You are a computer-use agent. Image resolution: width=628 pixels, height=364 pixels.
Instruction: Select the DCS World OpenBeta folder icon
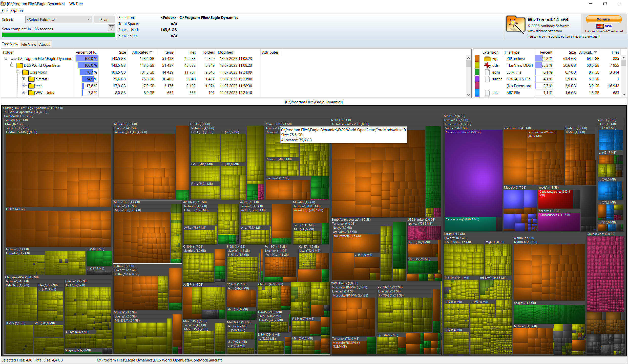[20, 65]
